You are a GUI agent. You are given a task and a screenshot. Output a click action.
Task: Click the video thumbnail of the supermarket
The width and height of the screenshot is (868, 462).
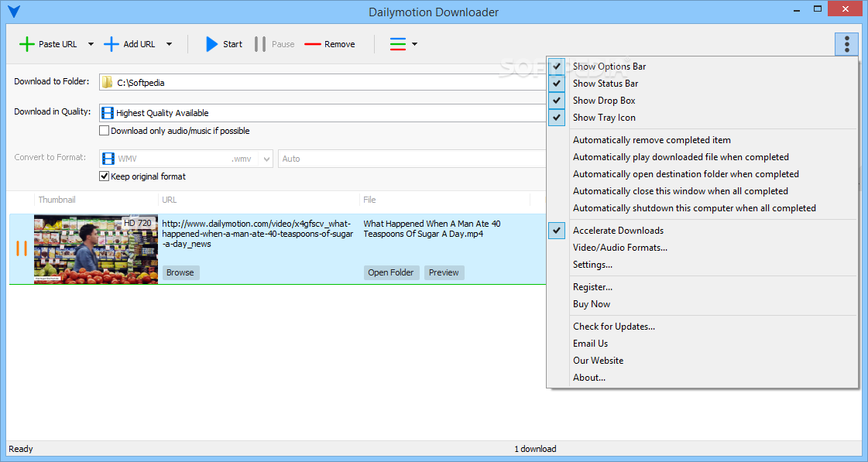pyautogui.click(x=96, y=249)
